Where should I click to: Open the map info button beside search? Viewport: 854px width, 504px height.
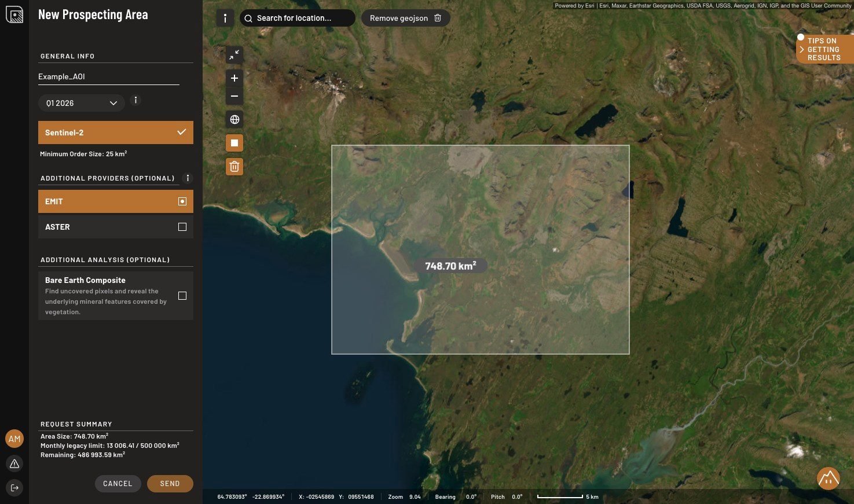pyautogui.click(x=225, y=18)
